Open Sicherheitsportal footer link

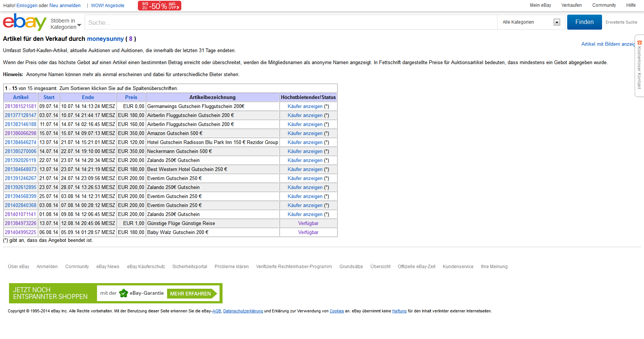[x=190, y=267]
